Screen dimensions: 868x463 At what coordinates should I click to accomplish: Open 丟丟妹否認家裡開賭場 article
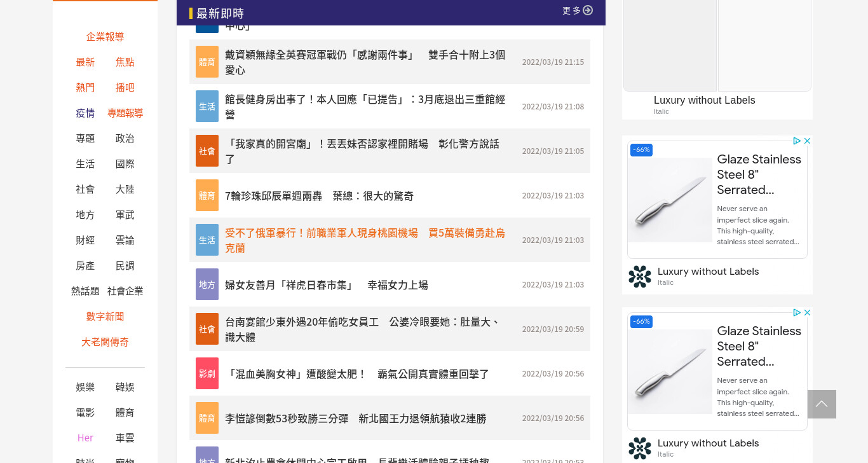362,151
